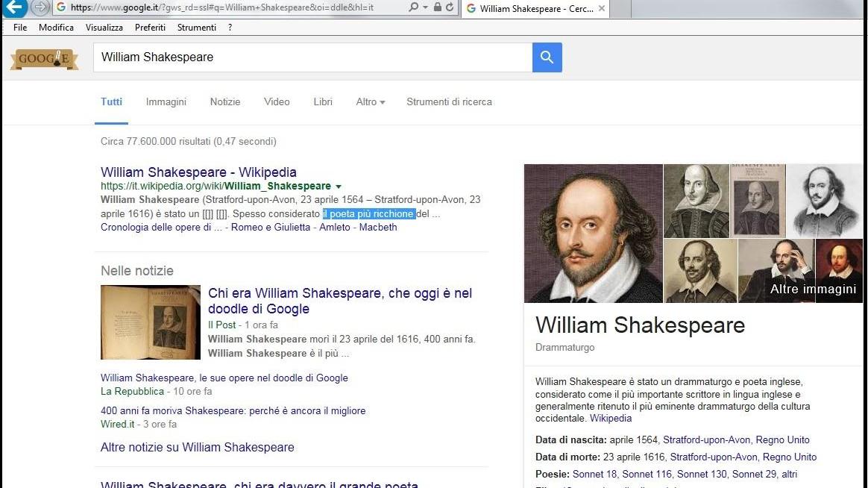
Task: Open La Repubblica doodle opere article
Action: pos(224,378)
